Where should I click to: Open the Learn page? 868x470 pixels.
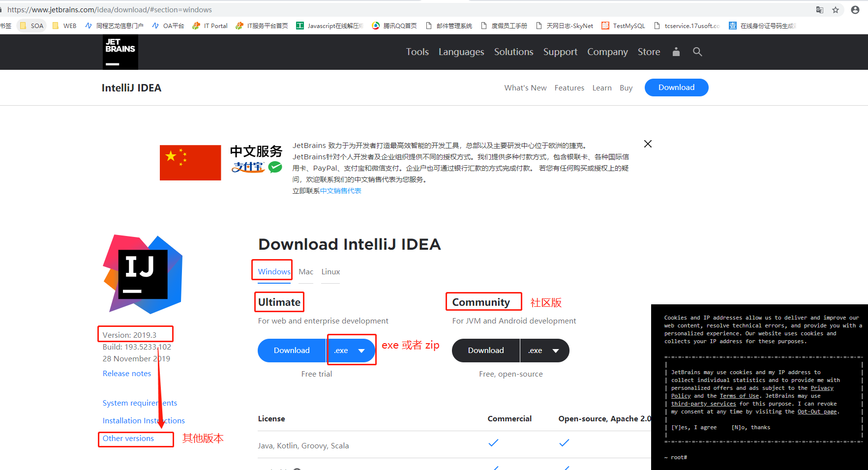click(602, 88)
